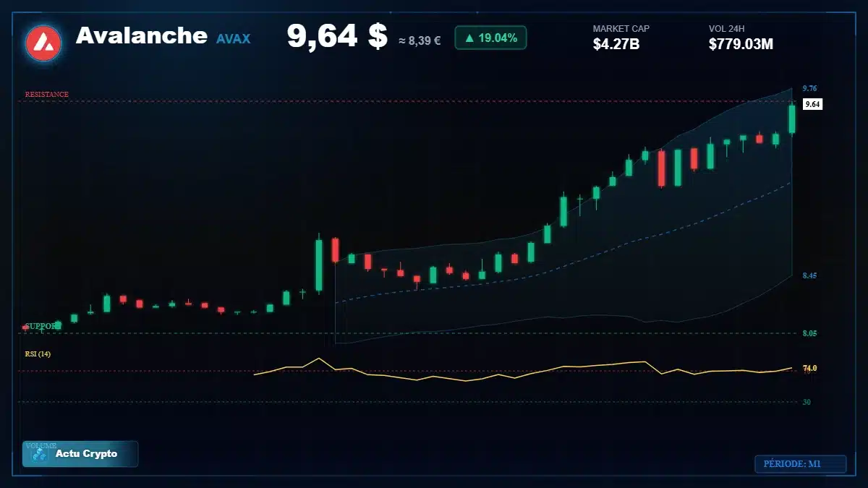Click the $4.27B market cap value
This screenshot has width=868, height=488.
click(x=616, y=44)
